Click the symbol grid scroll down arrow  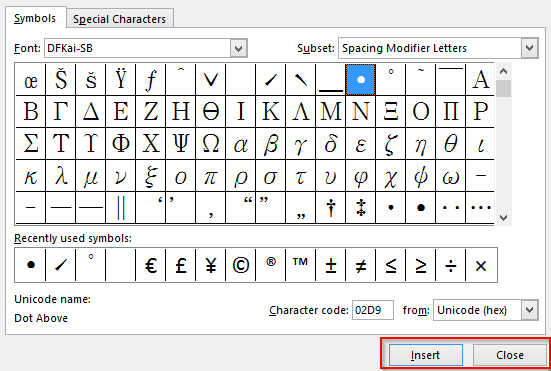tap(503, 217)
